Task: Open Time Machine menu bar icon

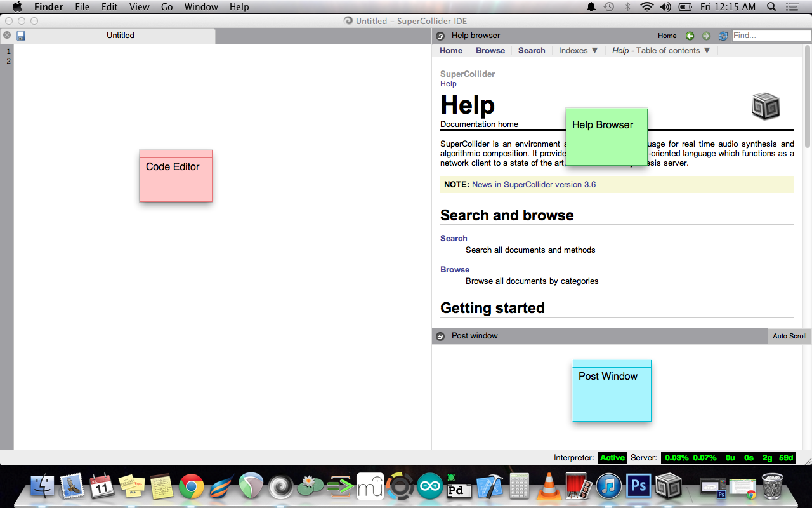Action: [x=609, y=7]
